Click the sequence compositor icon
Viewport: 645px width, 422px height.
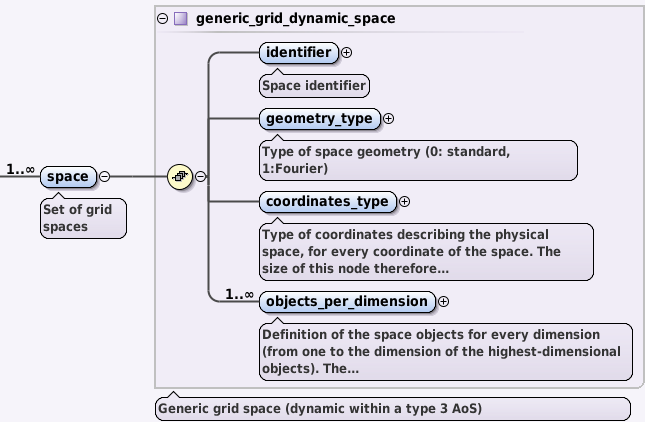point(180,177)
